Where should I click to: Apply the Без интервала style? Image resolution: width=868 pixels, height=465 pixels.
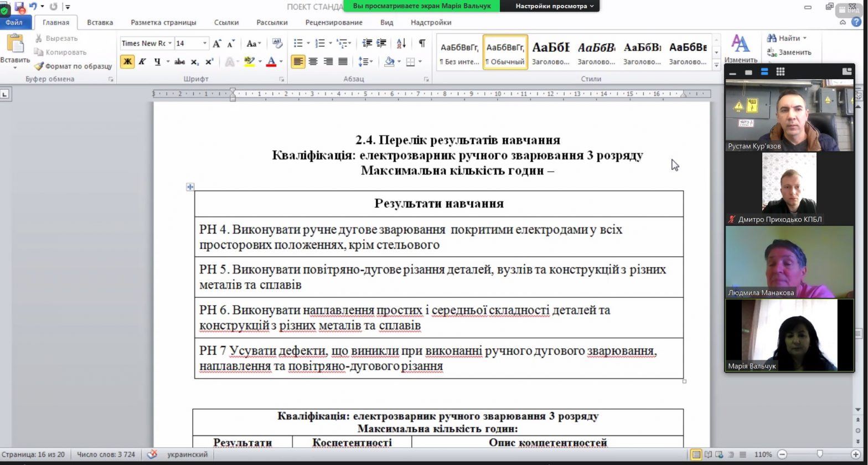(459, 52)
